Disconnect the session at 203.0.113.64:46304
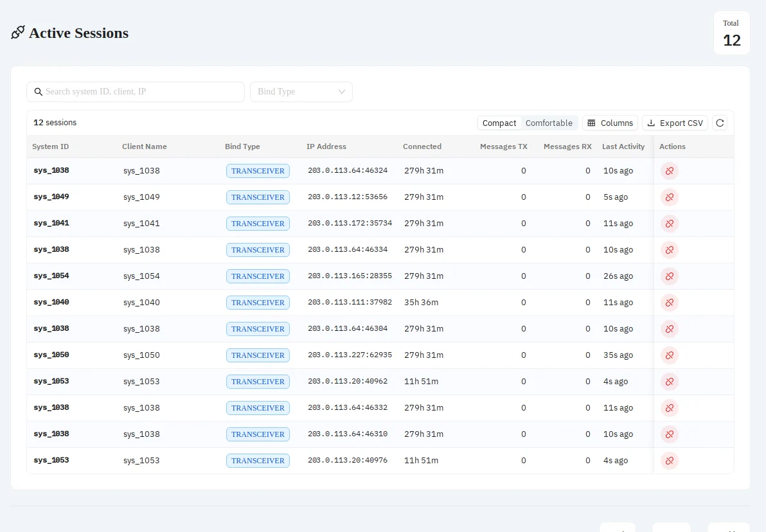766x532 pixels. click(x=669, y=329)
